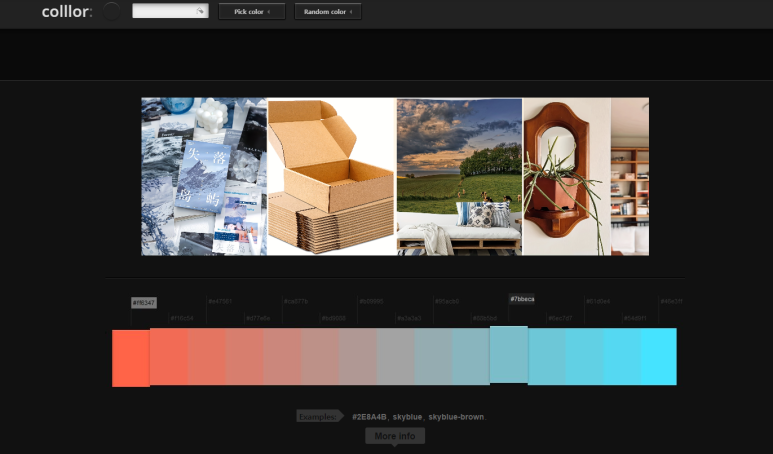Click the #6ec7d7 hex label

tap(560, 318)
